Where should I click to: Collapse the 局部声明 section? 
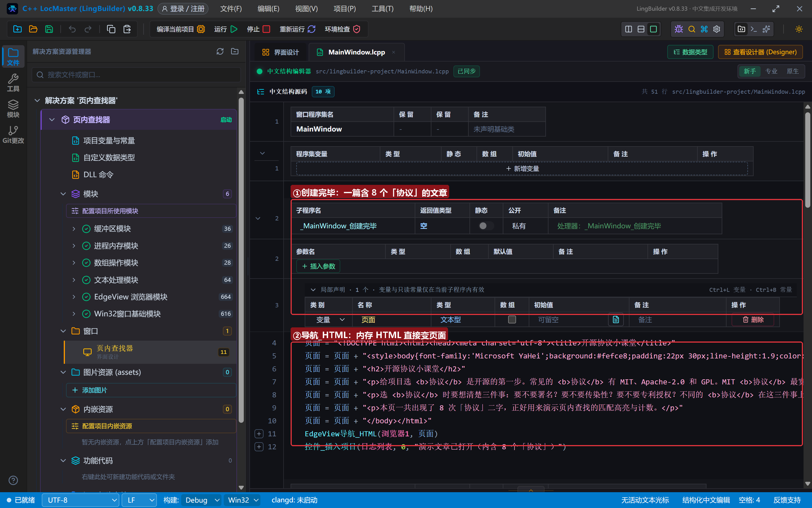click(313, 290)
